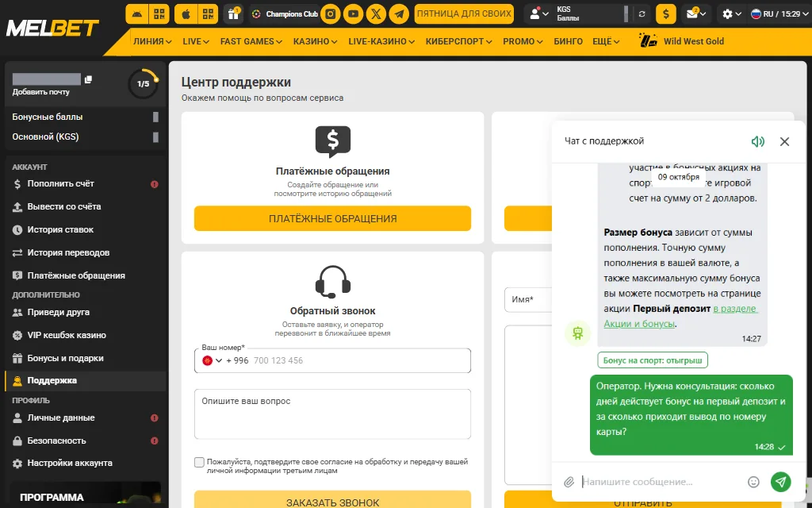The height and width of the screenshot is (508, 812).
Task: Click the Бонус на спорт: отыгрыш chip
Action: point(653,360)
